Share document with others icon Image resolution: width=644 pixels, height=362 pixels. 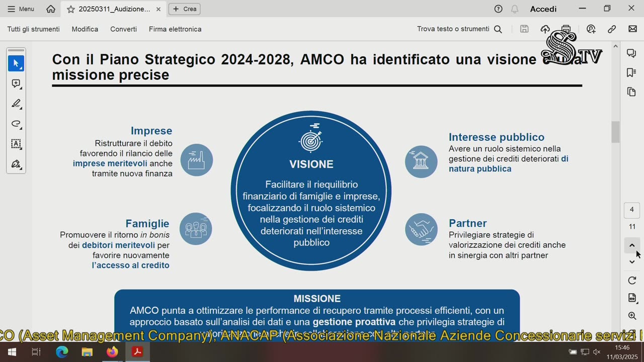click(x=591, y=29)
